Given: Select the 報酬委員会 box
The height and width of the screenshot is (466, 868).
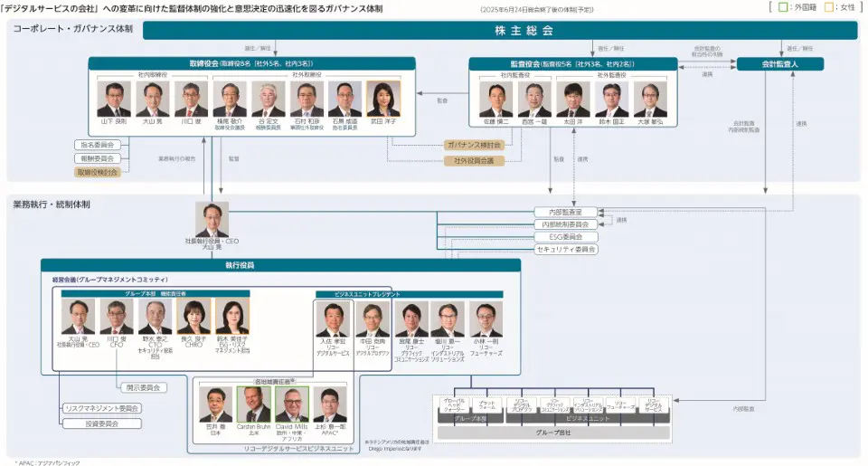Looking at the screenshot, I should tap(98, 157).
